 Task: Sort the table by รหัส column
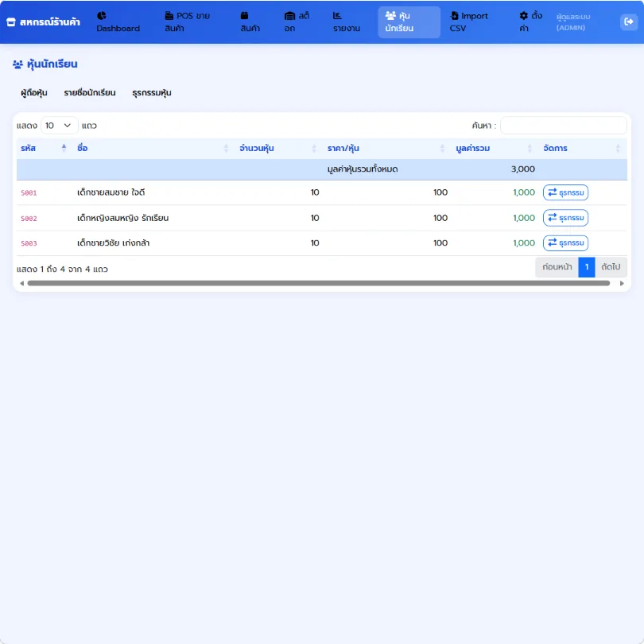(x=43, y=148)
